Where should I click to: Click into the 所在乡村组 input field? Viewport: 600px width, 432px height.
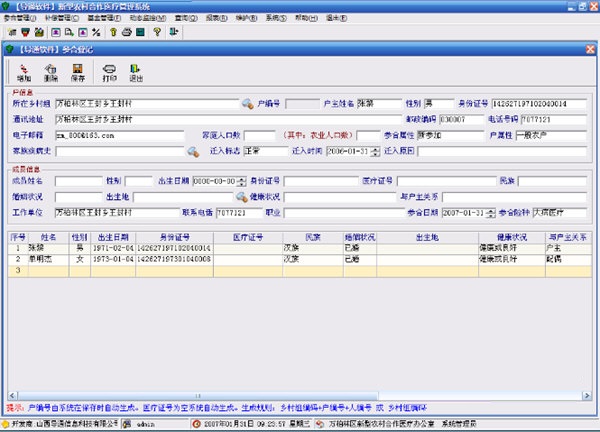[x=147, y=104]
